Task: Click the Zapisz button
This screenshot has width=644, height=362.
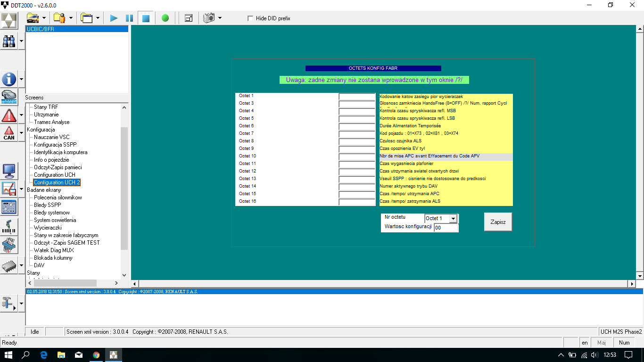Action: (x=498, y=222)
